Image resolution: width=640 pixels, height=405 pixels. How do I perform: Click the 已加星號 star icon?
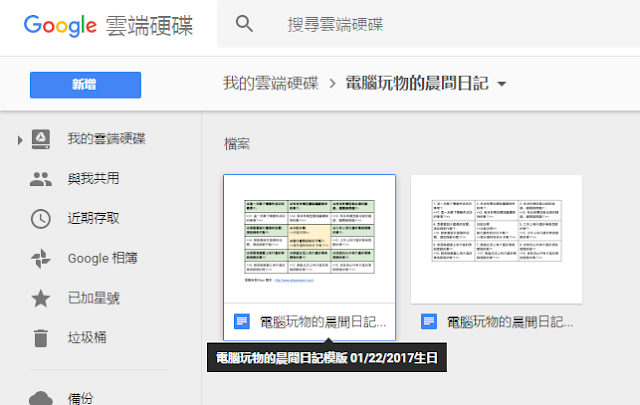(41, 298)
